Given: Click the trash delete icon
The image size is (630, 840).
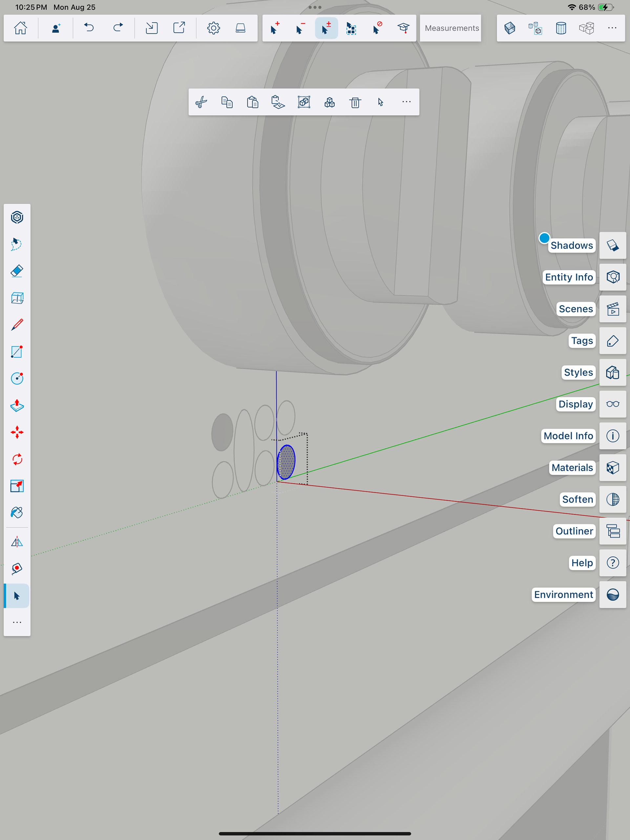Looking at the screenshot, I should click(x=355, y=102).
